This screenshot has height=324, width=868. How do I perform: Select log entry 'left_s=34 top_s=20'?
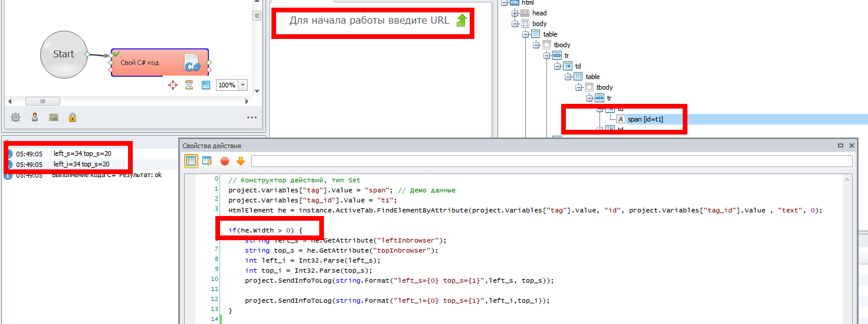(x=82, y=153)
